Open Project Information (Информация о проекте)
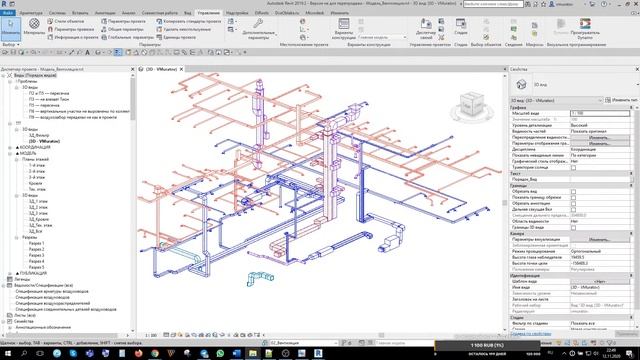 [x=73, y=37]
